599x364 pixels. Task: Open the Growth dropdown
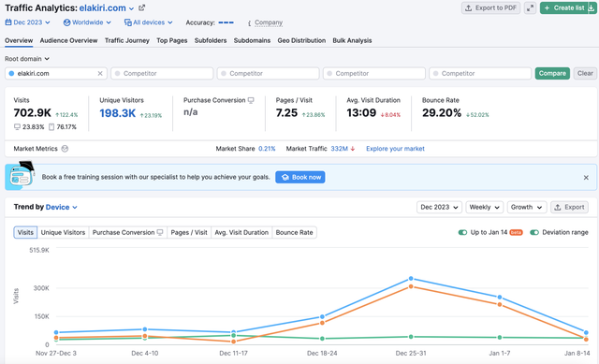click(x=527, y=207)
